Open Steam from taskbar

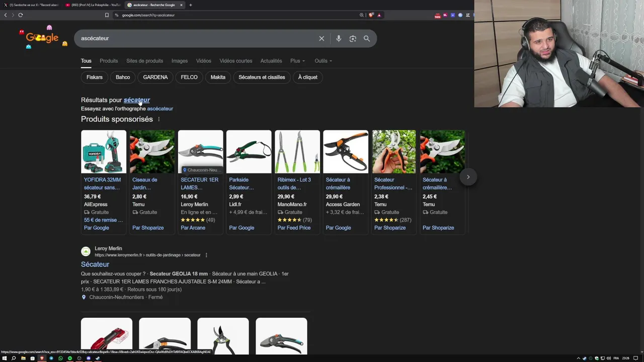tap(98, 358)
